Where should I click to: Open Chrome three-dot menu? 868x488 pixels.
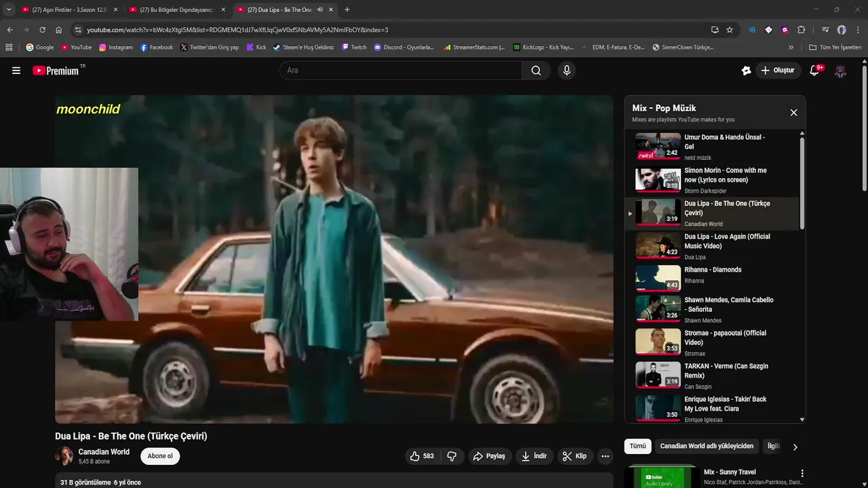click(x=858, y=30)
